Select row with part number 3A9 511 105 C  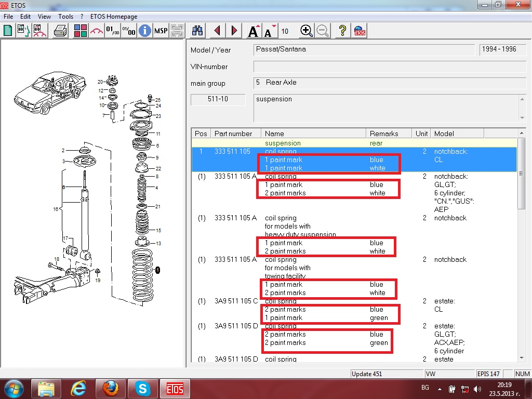click(x=235, y=301)
